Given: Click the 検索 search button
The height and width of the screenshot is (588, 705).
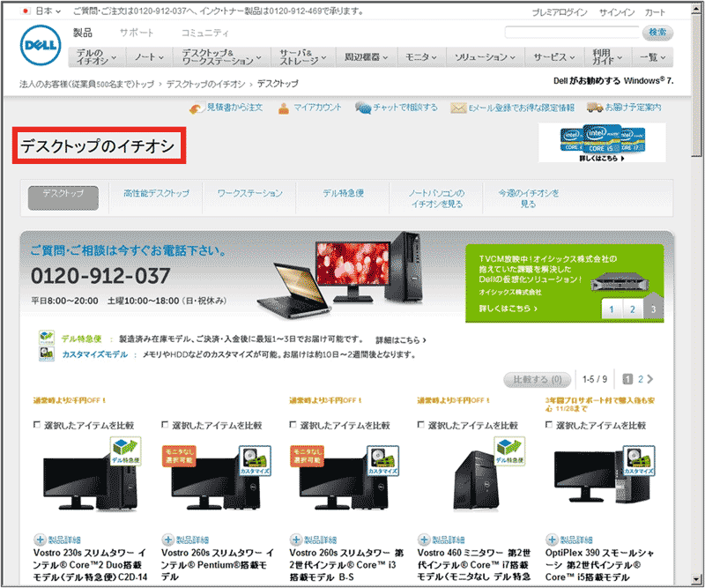Looking at the screenshot, I should coord(657,33).
